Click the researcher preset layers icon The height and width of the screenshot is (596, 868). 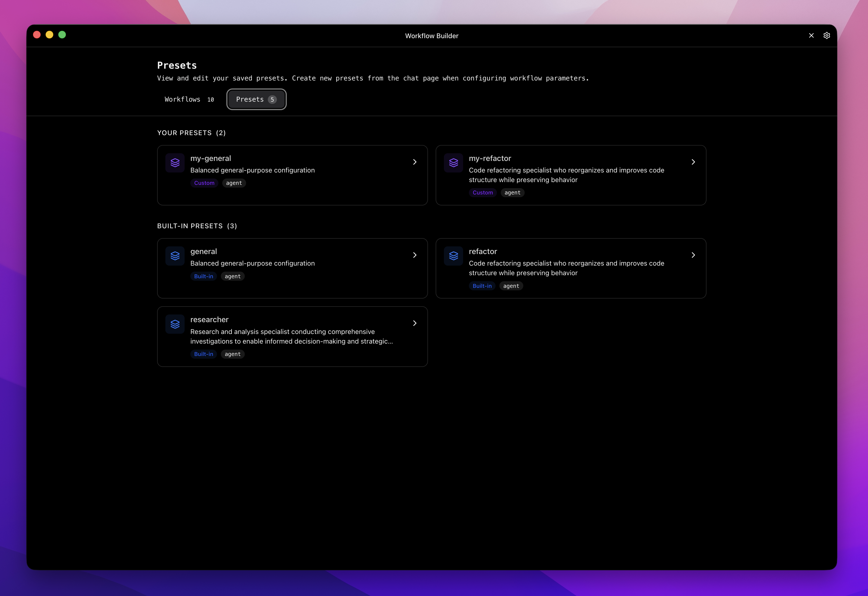point(175,324)
